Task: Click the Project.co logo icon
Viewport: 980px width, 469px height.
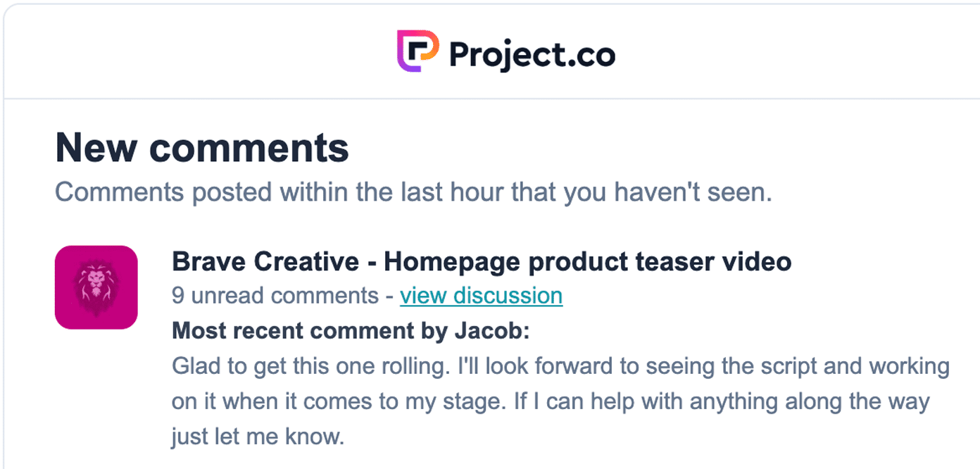Action: pos(417,51)
